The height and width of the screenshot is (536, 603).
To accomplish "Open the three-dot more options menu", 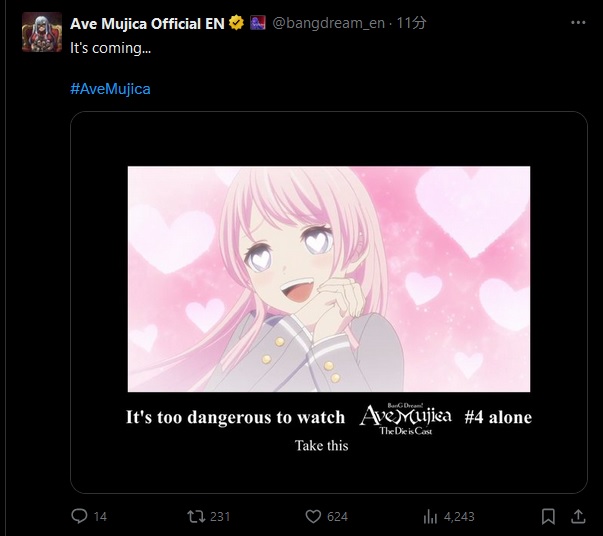I will pyautogui.click(x=578, y=23).
